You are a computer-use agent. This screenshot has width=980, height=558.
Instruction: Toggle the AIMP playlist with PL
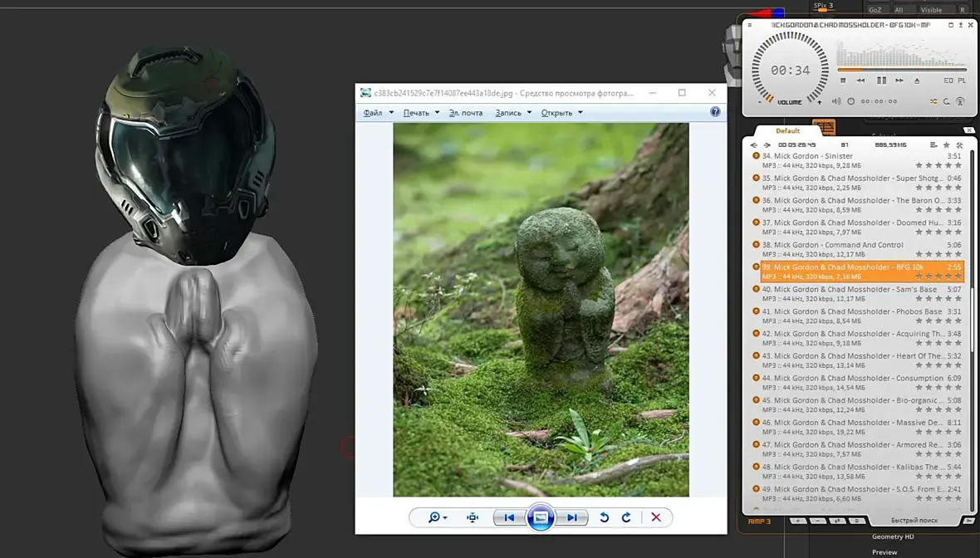coord(962,81)
